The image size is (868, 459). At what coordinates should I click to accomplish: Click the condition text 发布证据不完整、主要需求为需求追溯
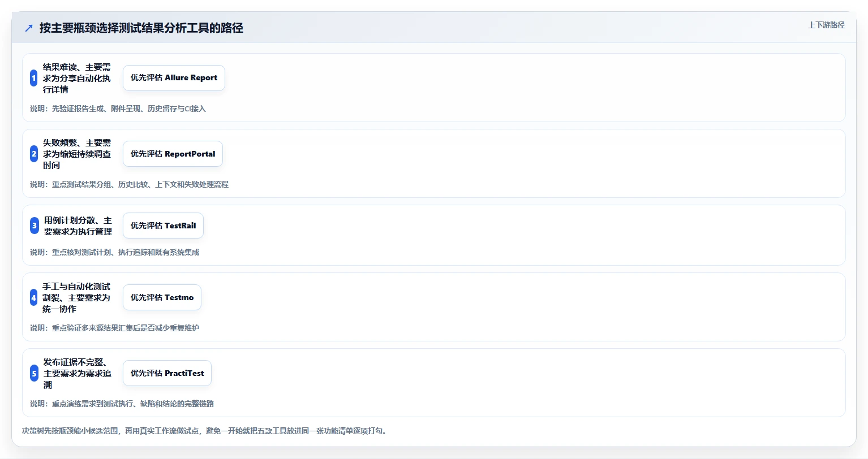click(x=78, y=373)
